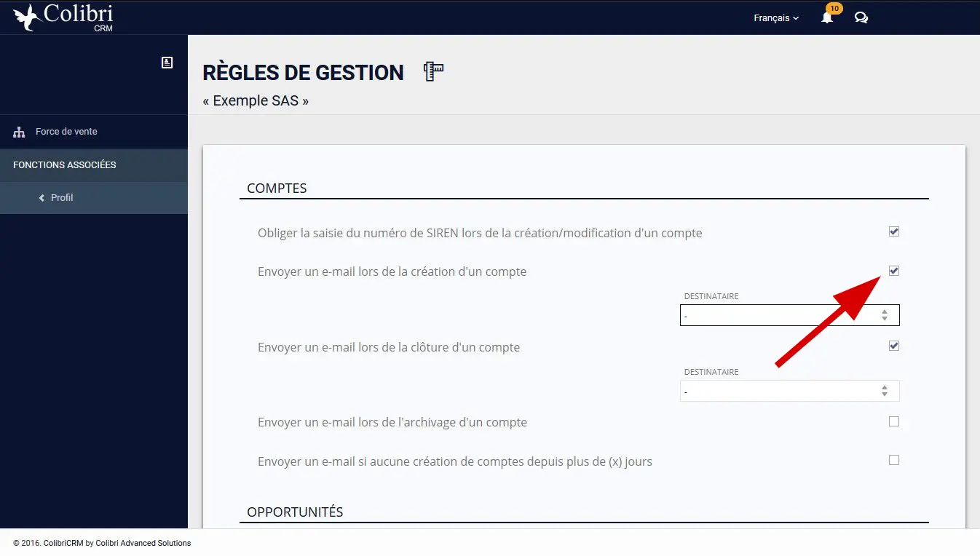980x556 pixels.
Task: Open the chat bubbles icon
Action: tap(861, 18)
